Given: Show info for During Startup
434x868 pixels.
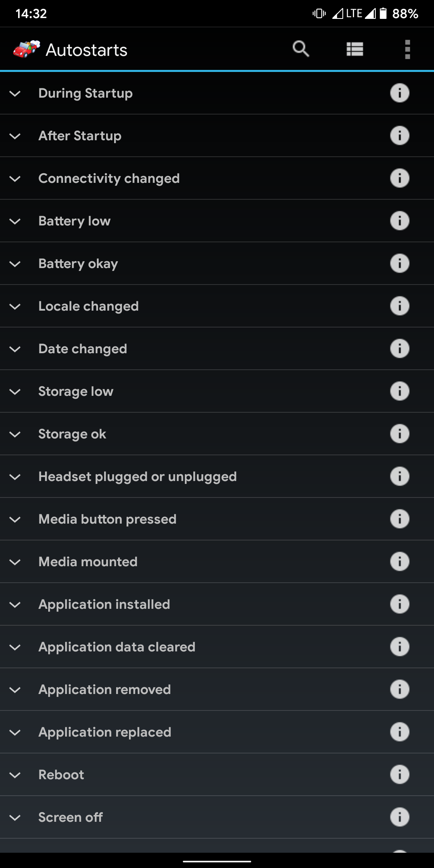Looking at the screenshot, I should pyautogui.click(x=399, y=93).
